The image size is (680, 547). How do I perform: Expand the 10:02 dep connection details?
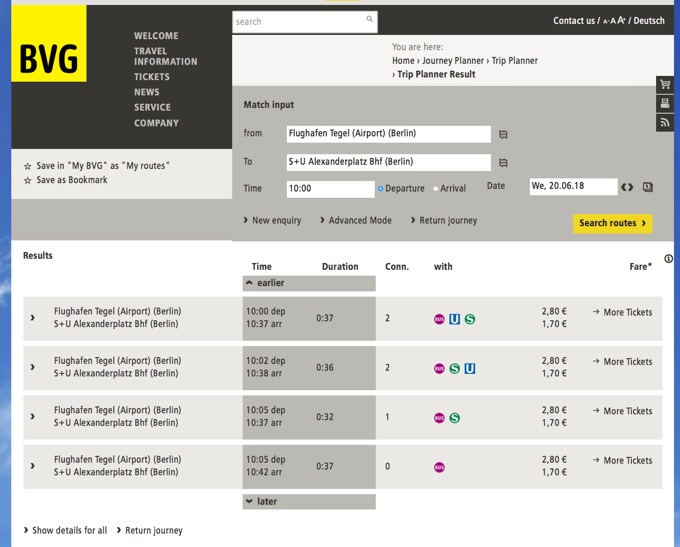tap(33, 367)
